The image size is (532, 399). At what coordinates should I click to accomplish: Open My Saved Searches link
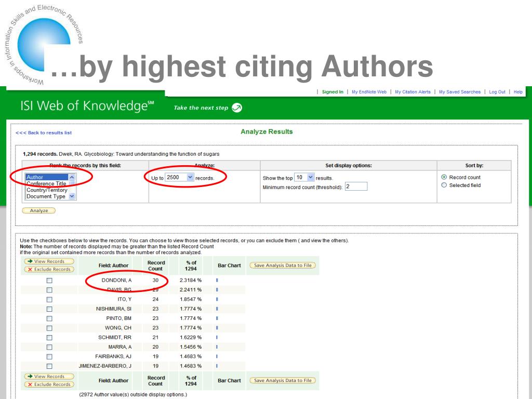(x=460, y=92)
